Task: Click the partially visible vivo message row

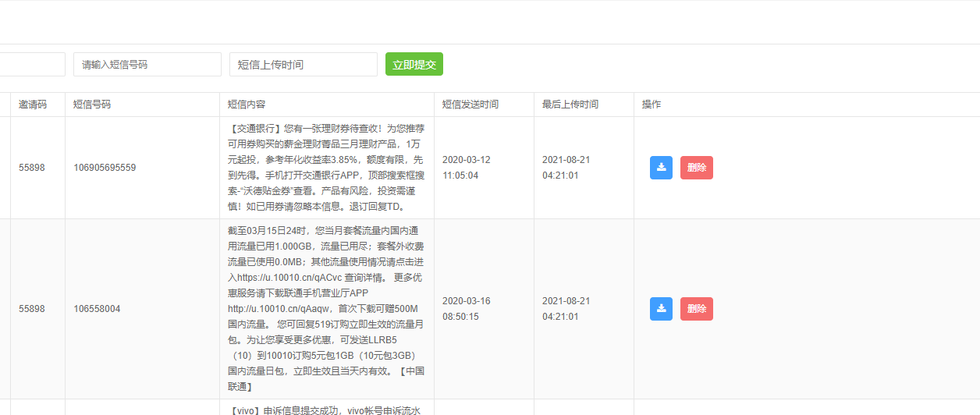Action: coord(326,409)
